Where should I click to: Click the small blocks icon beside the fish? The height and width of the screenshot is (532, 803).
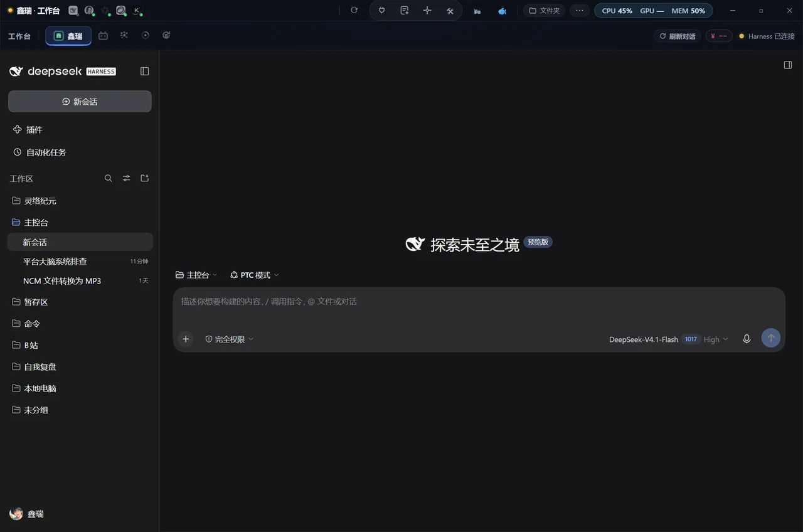coord(477,11)
